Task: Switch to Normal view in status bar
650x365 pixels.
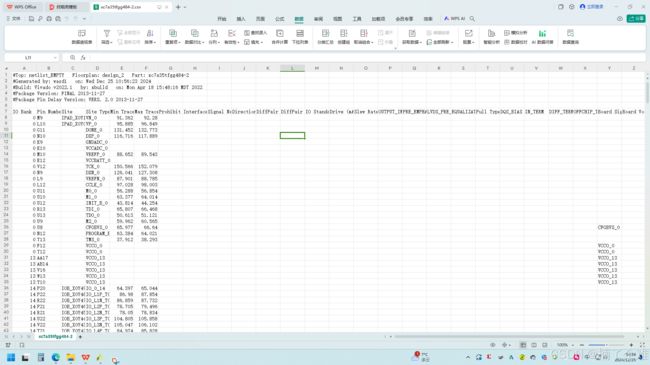Action: [x=523, y=345]
